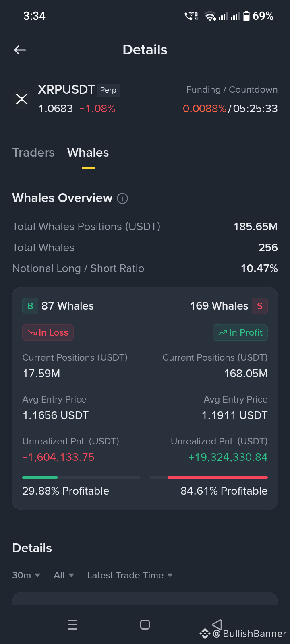Tap the Android home square button

click(x=145, y=625)
